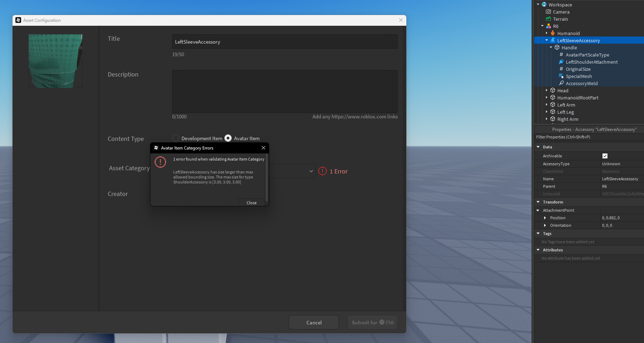Image resolution: width=644 pixels, height=343 pixels.
Task: Click the Roblox logo in Asset Configuration title bar
Action: (18, 20)
